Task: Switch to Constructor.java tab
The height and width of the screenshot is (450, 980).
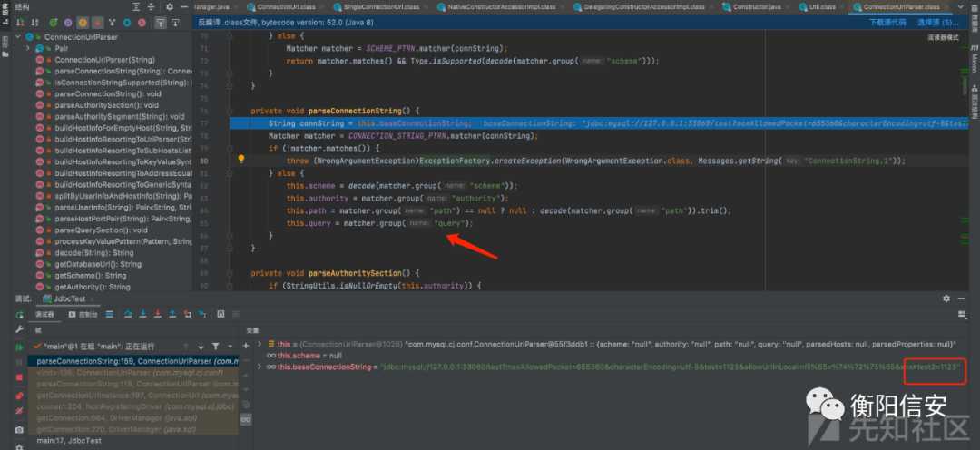Action: [756, 7]
